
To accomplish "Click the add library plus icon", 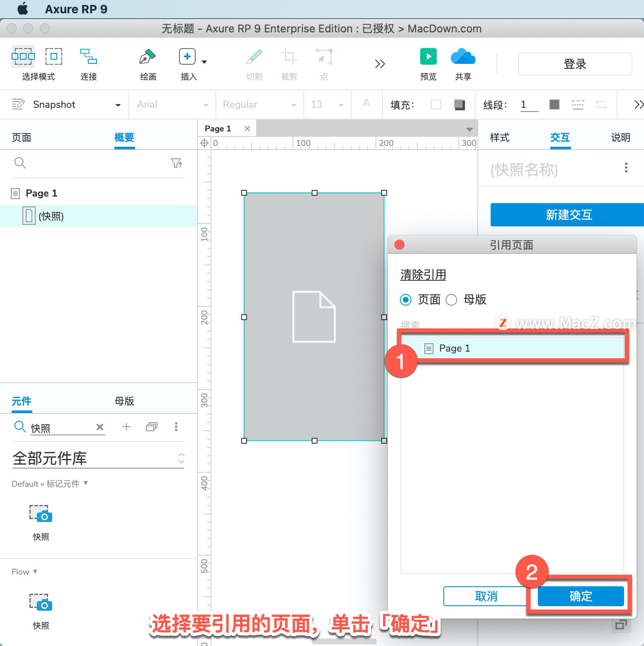I will (126, 427).
